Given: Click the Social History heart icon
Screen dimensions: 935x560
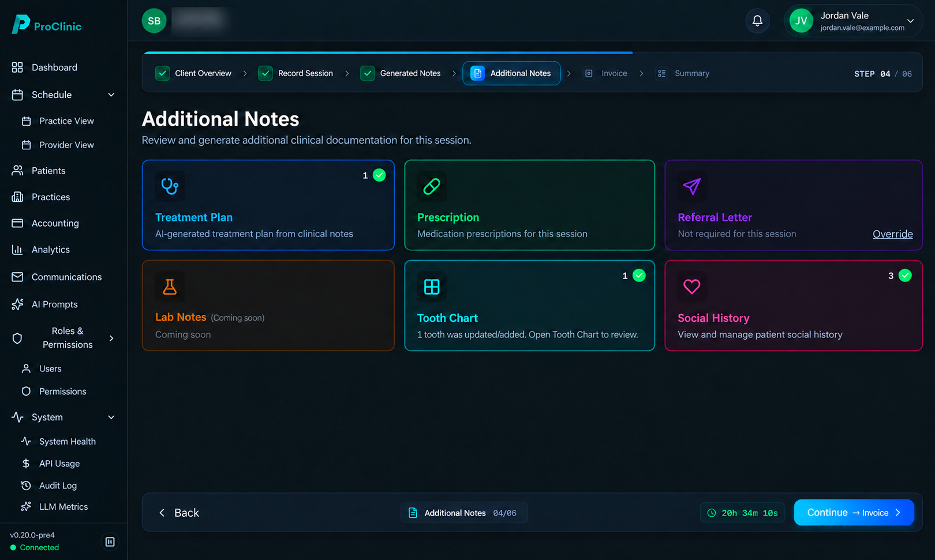Looking at the screenshot, I should (692, 287).
